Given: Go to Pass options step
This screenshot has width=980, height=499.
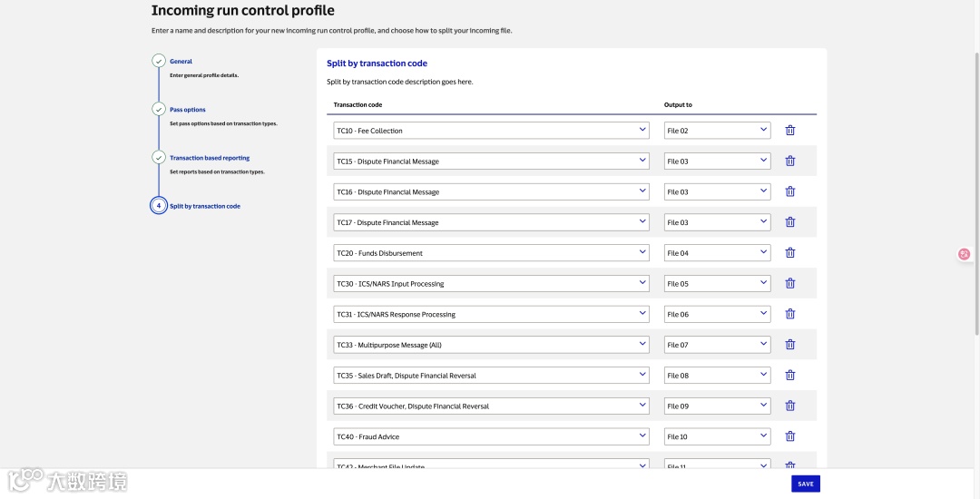Looking at the screenshot, I should [188, 110].
